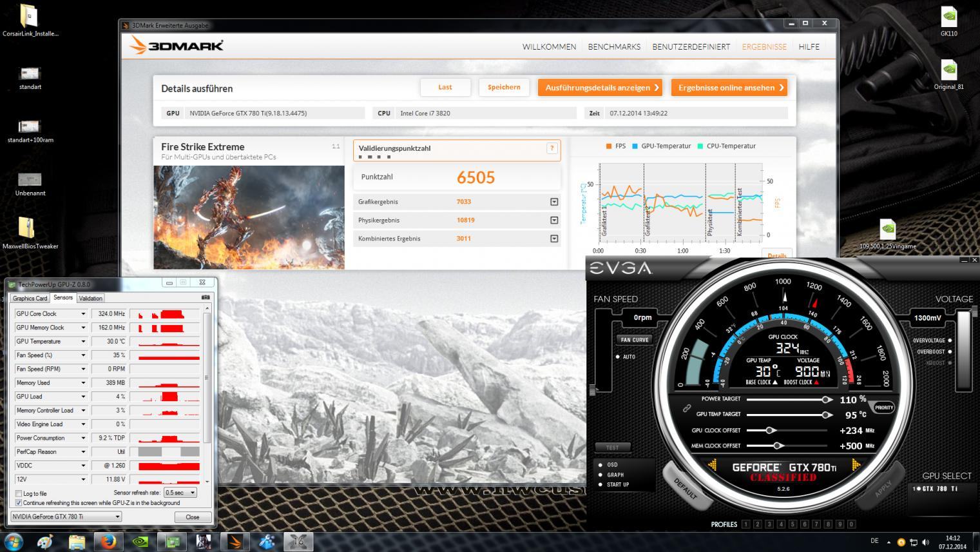
Task: Uncheck Continue refreshing in background checkbox
Action: click(x=19, y=502)
